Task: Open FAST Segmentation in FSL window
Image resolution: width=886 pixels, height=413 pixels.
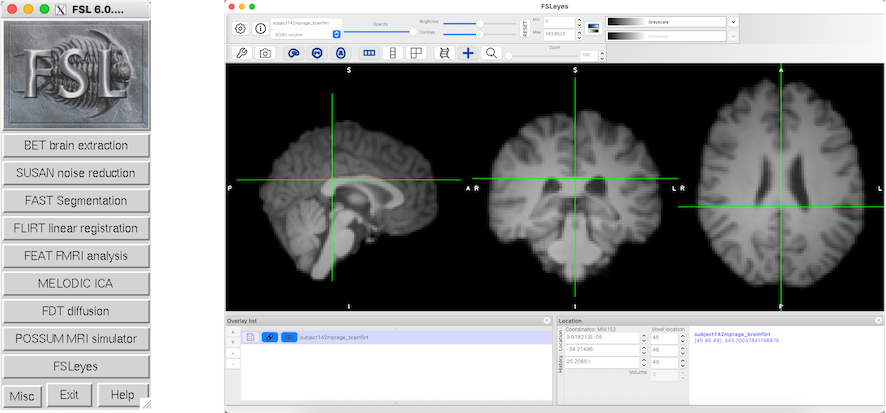Action: point(76,201)
